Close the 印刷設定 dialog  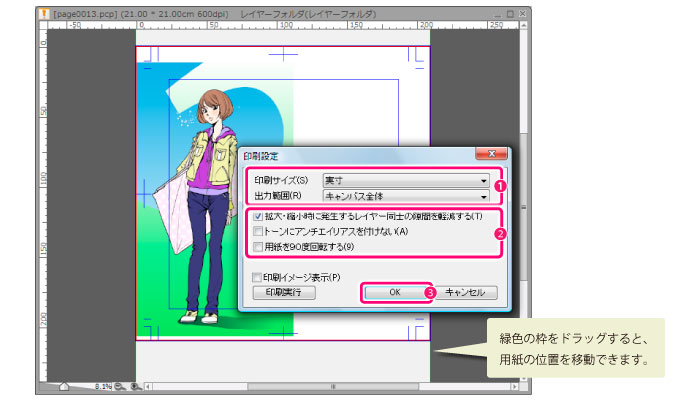491,154
